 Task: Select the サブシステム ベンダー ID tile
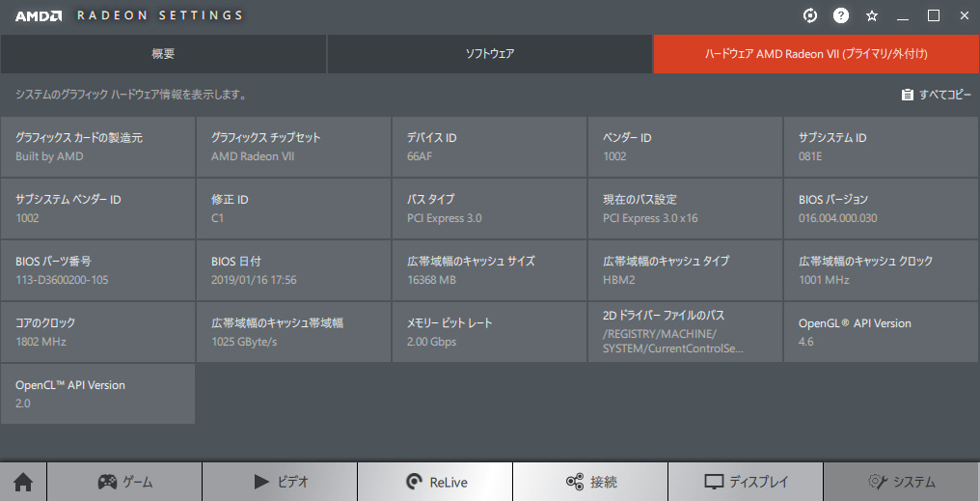98,209
